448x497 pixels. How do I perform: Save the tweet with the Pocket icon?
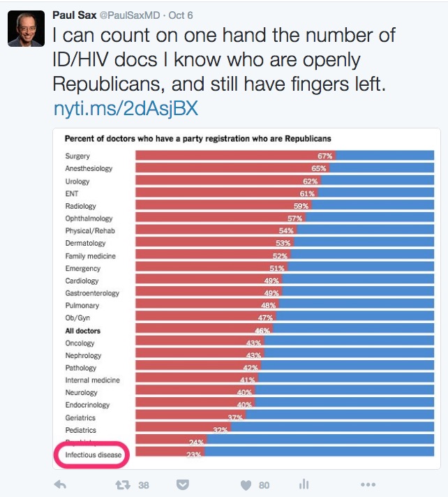(x=183, y=484)
